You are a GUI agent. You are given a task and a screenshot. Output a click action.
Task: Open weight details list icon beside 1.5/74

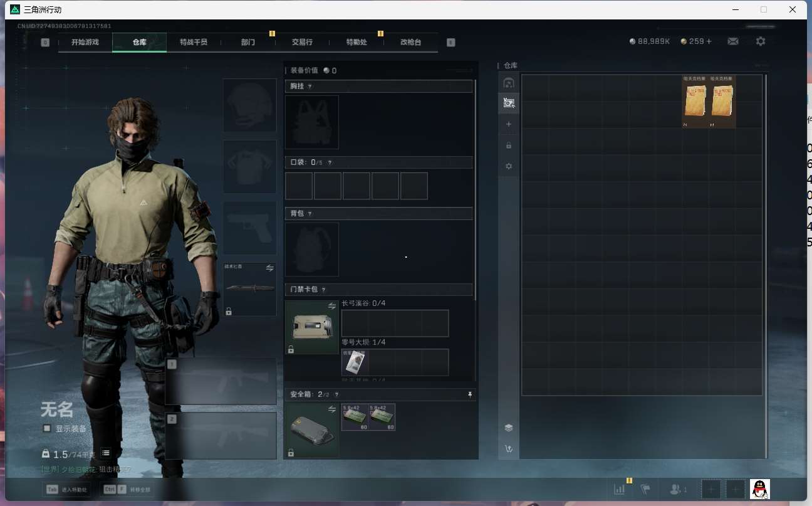[106, 453]
